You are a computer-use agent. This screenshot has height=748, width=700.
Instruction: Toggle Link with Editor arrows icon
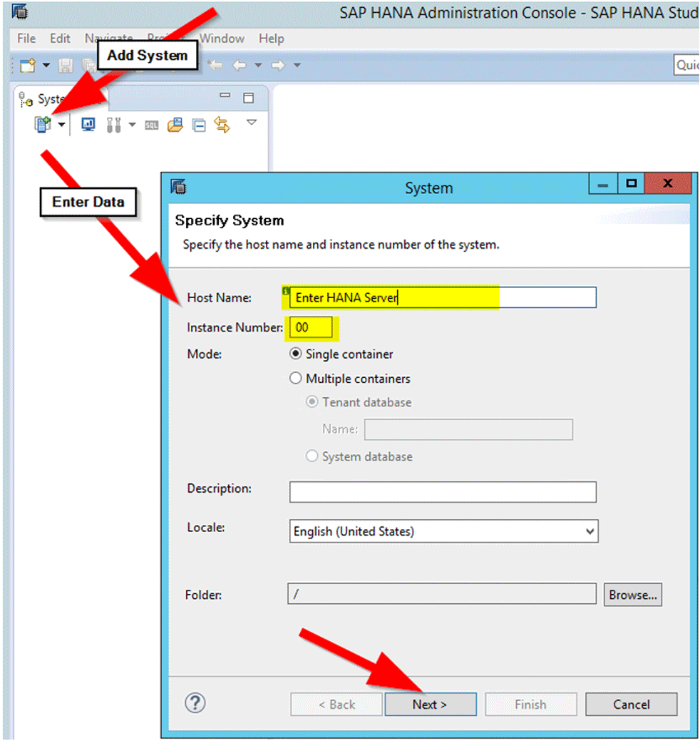coord(222,125)
